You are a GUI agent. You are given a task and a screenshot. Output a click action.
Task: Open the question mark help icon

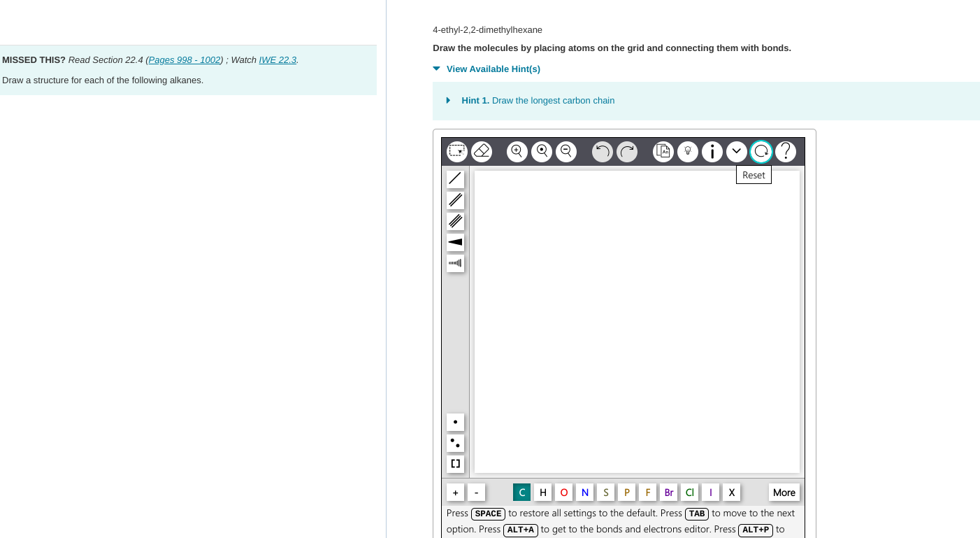click(786, 151)
